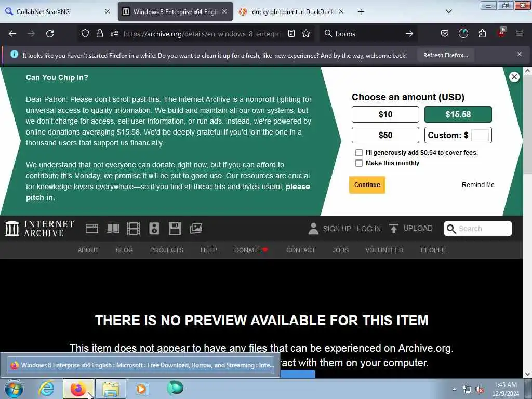Open the JOBS menu link

(x=340, y=250)
